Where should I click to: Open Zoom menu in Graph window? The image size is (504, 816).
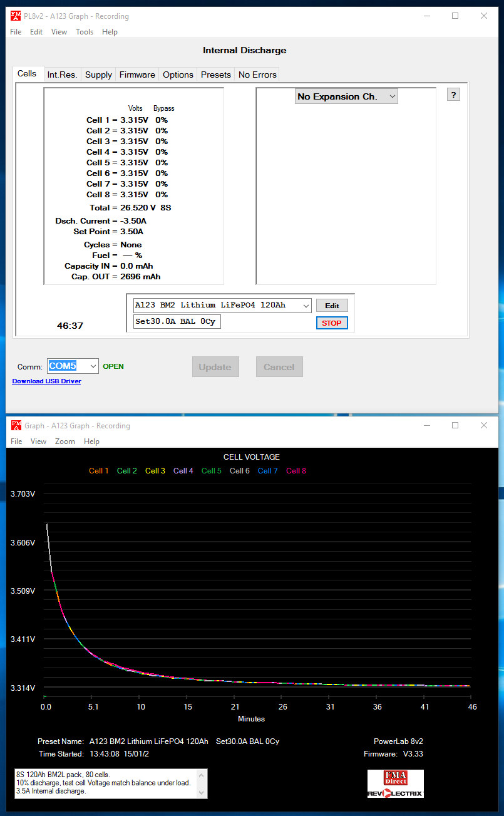coord(64,442)
